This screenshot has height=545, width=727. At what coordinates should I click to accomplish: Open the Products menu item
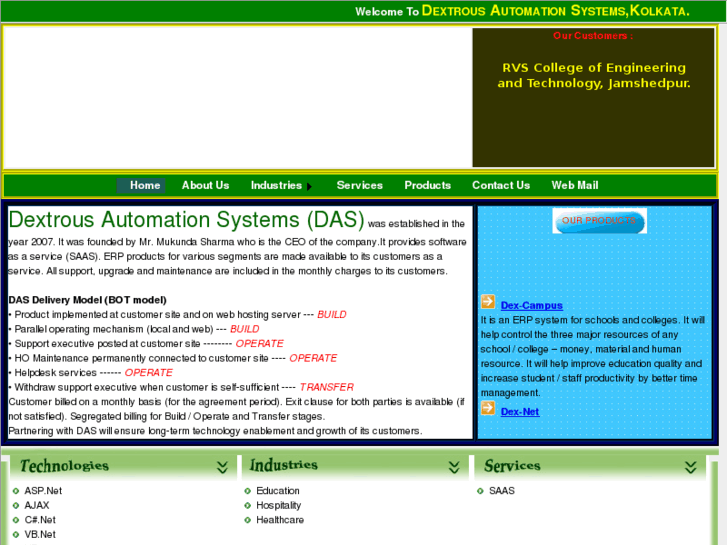pyautogui.click(x=427, y=186)
